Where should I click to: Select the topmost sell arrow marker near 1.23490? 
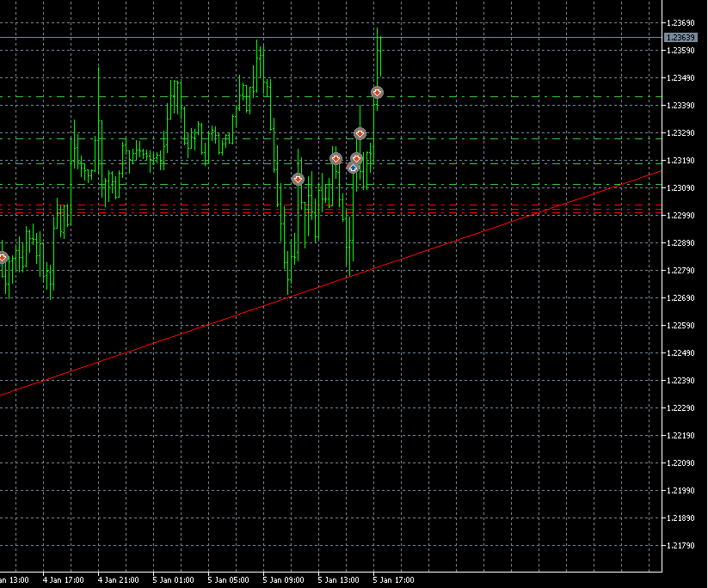377,92
